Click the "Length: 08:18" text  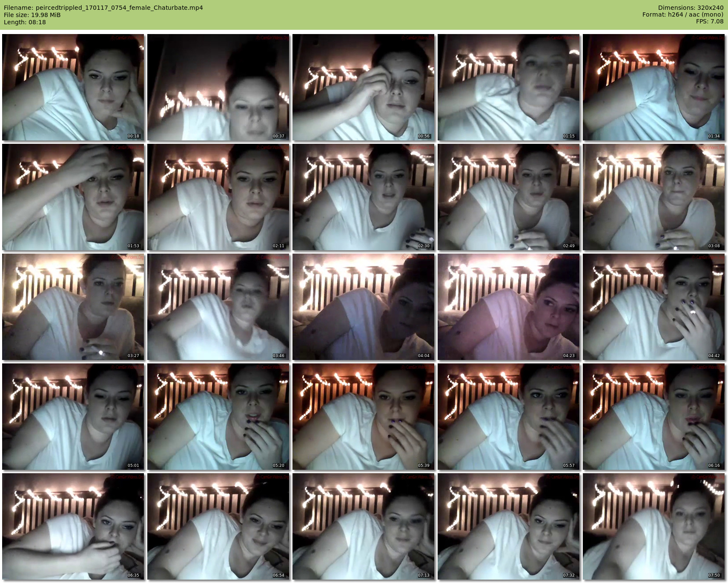25,22
